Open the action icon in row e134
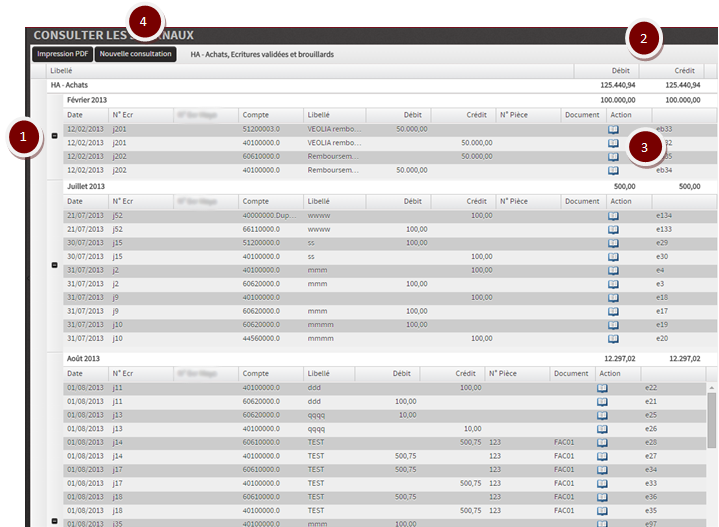719x527 pixels. [614, 216]
